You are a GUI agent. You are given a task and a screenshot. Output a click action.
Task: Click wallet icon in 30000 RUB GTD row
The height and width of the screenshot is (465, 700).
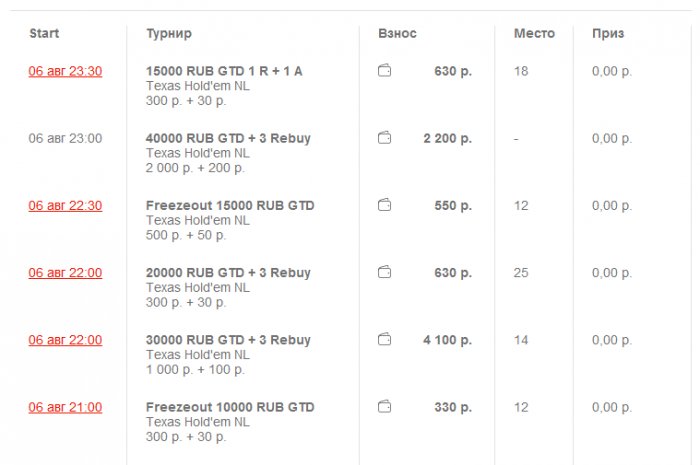point(384,340)
